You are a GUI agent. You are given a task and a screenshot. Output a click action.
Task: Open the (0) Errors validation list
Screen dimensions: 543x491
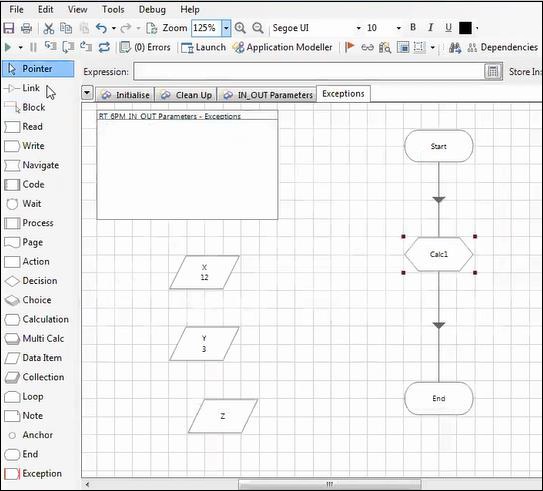tap(145, 47)
